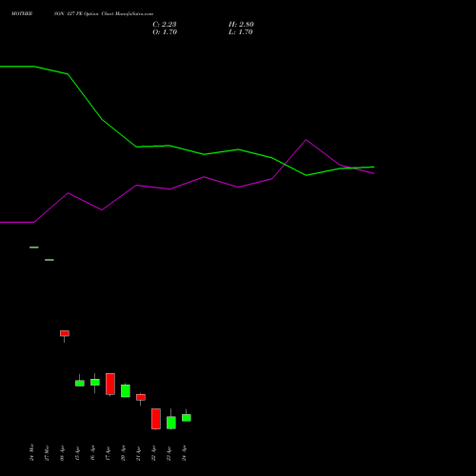Click the '24 Mar' date axis label
476x476 pixels.
31,452
